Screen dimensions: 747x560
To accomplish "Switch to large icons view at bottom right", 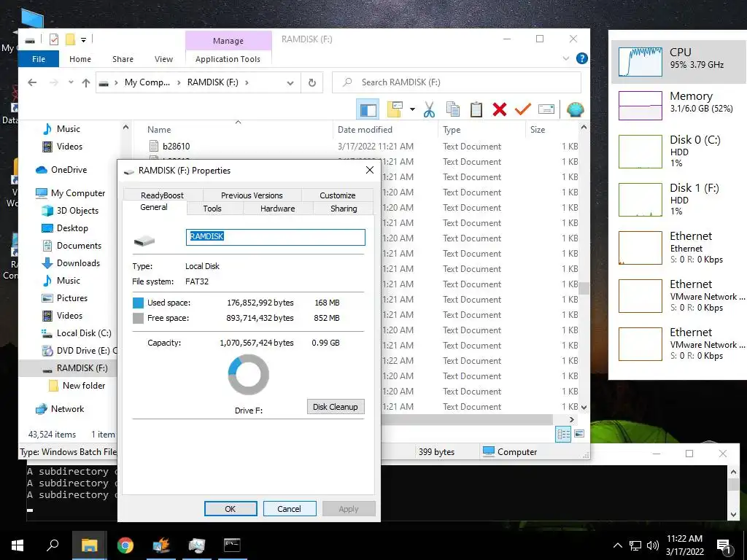I will tap(579, 434).
